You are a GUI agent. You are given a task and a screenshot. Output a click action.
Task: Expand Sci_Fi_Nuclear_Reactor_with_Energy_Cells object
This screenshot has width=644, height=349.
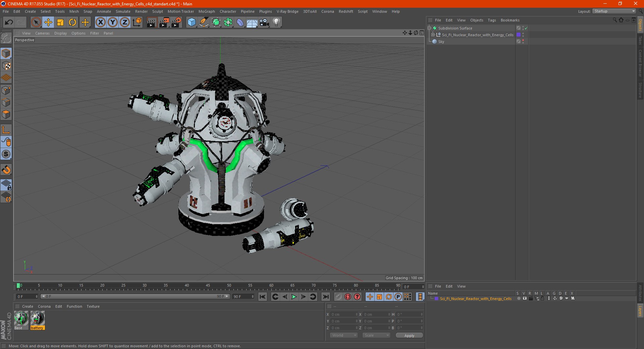(433, 35)
